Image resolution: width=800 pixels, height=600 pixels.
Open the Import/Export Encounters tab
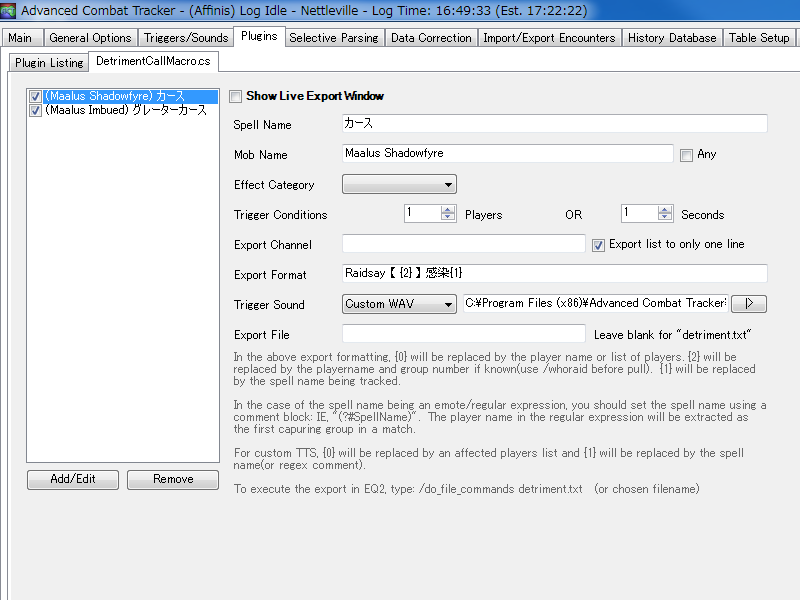click(x=549, y=38)
